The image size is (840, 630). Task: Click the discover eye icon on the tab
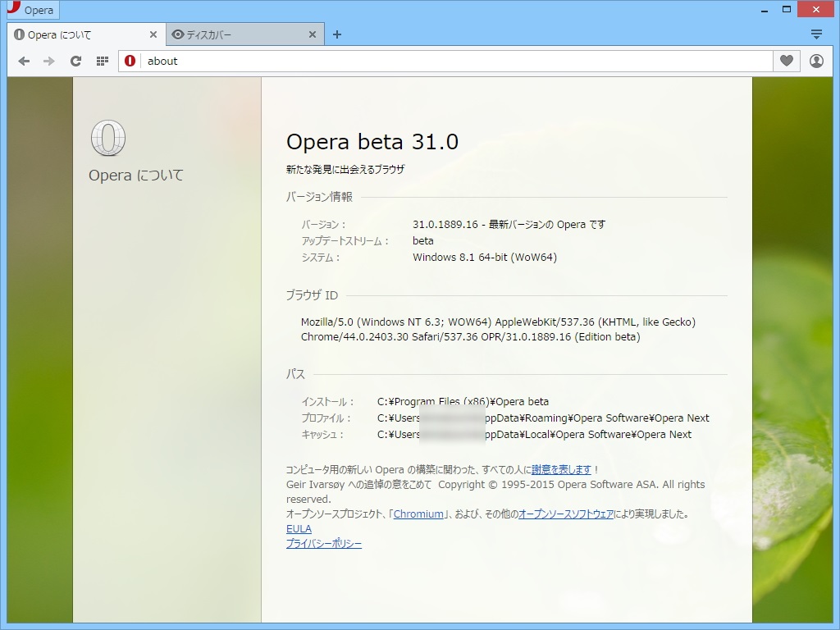[177, 34]
